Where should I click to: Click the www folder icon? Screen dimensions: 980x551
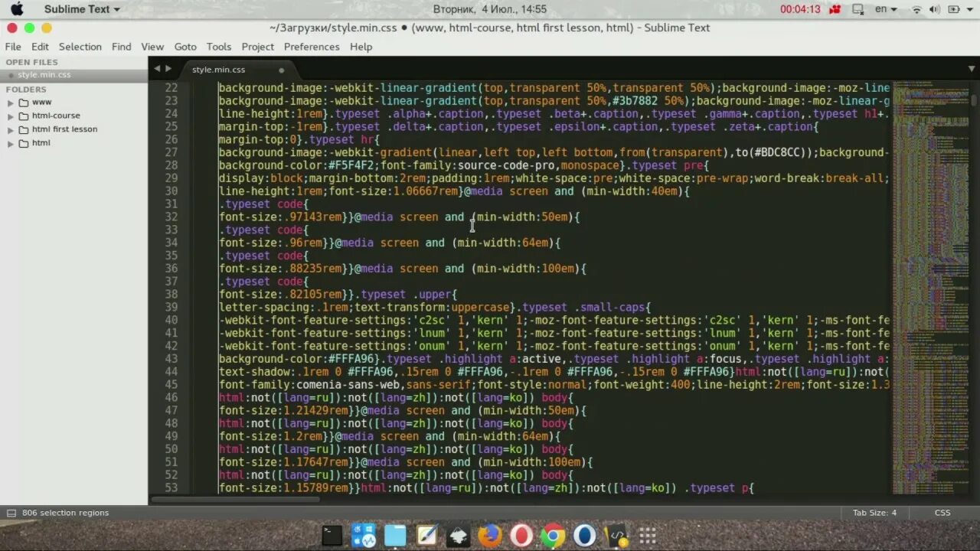click(24, 103)
